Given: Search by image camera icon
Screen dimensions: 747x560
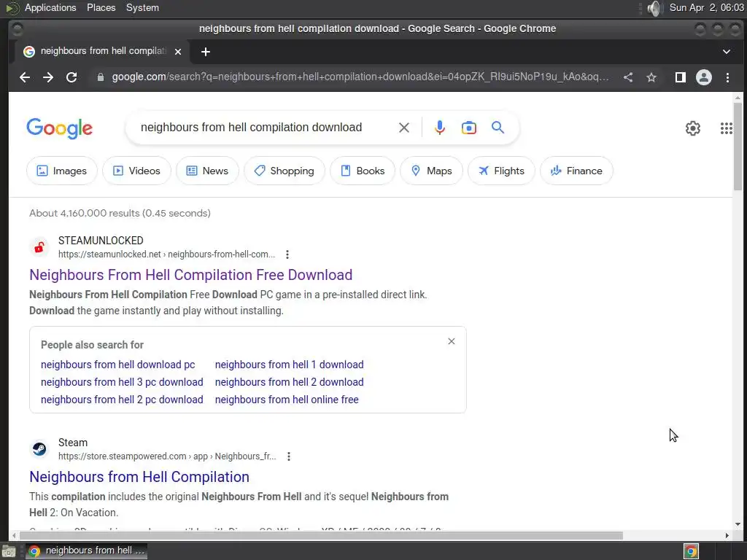Looking at the screenshot, I should [x=469, y=128].
